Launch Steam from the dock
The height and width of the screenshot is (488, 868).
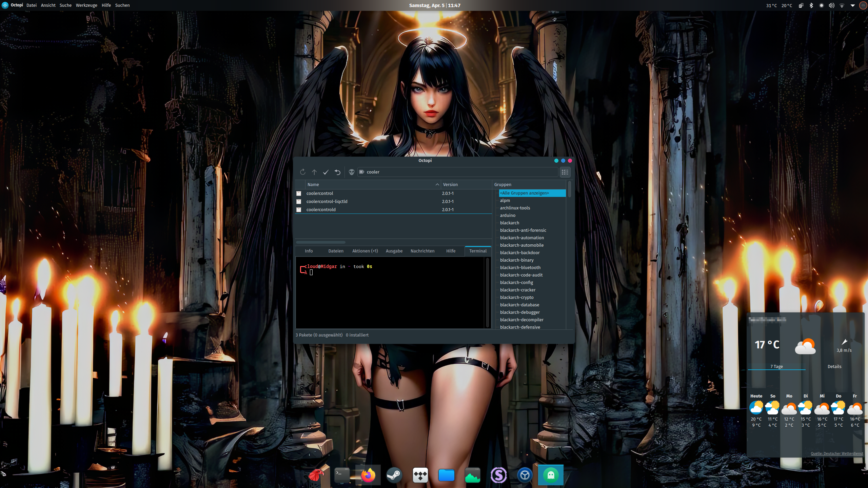(394, 475)
